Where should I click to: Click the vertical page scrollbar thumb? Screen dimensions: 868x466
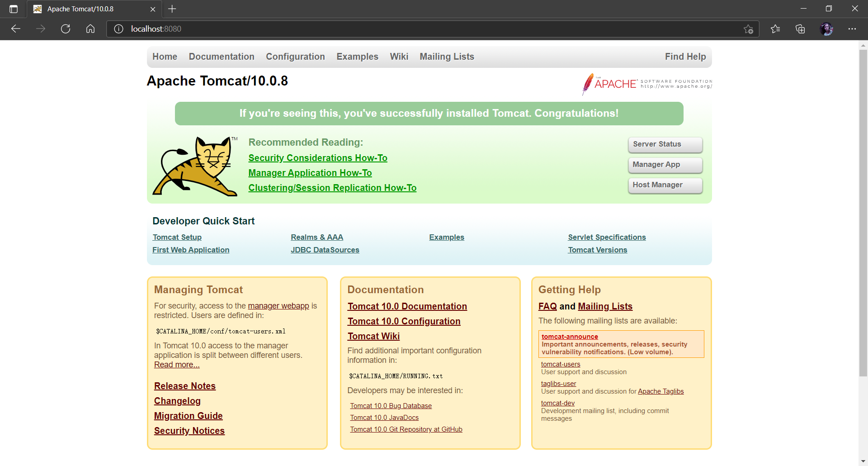pos(863,213)
